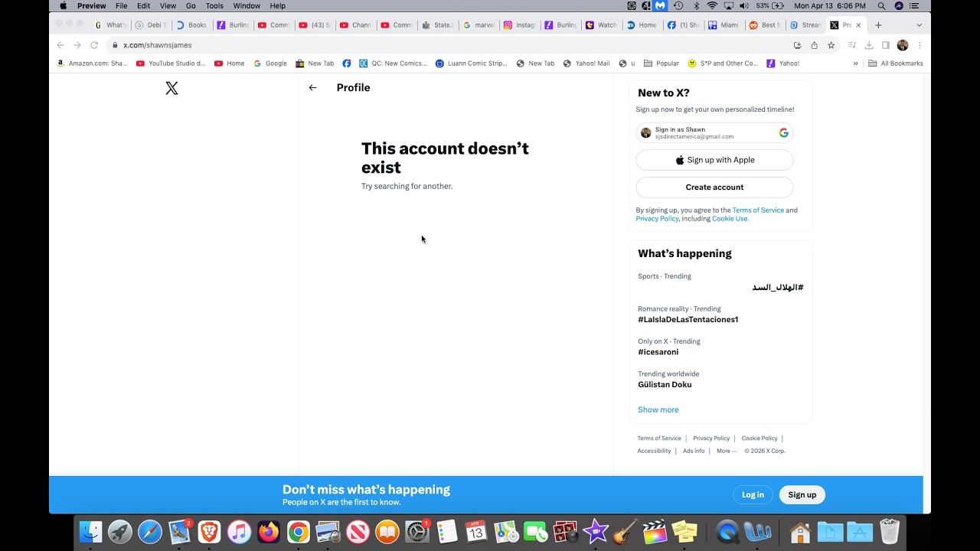Open iMovie star icon in the Dock
This screenshot has width=980, height=551.
(x=595, y=531)
